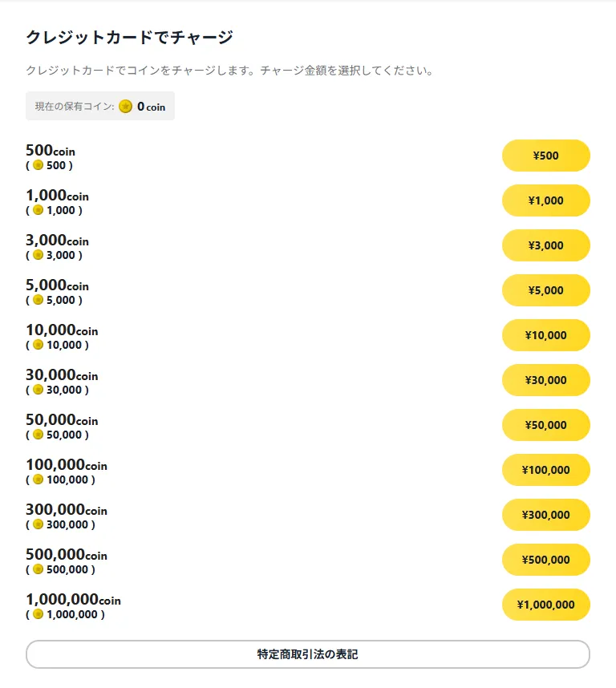Choose the ¥5,000 charge amount

pos(545,290)
